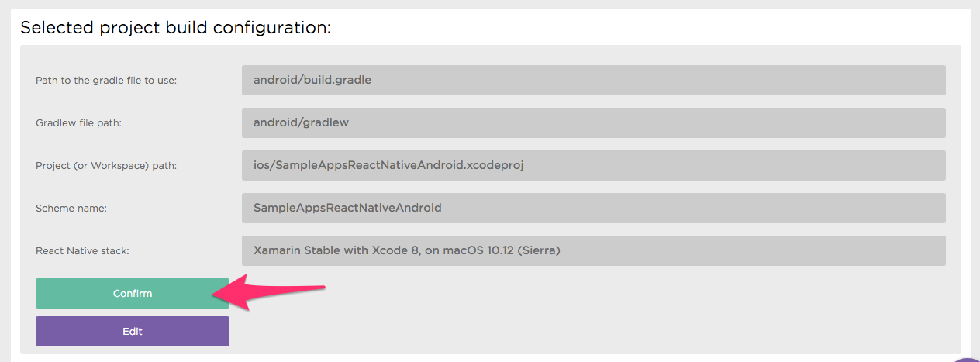Click the 'SampleAppsReactNativeAndroid' scheme value text
Viewport: 980px width, 362px height.
coord(347,208)
